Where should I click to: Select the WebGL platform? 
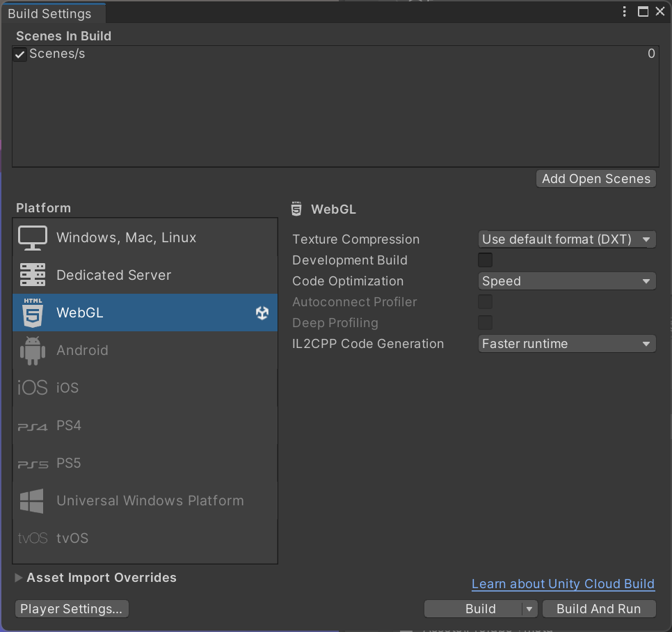click(145, 313)
